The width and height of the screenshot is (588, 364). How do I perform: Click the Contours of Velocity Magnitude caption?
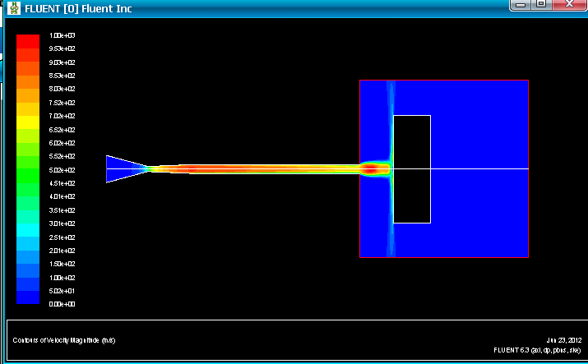(63, 339)
